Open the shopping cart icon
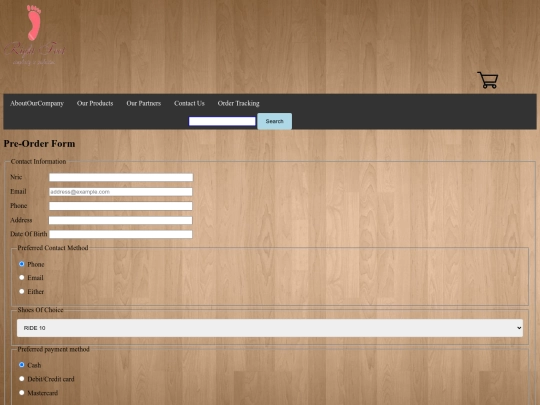The height and width of the screenshot is (405, 540). (x=488, y=80)
